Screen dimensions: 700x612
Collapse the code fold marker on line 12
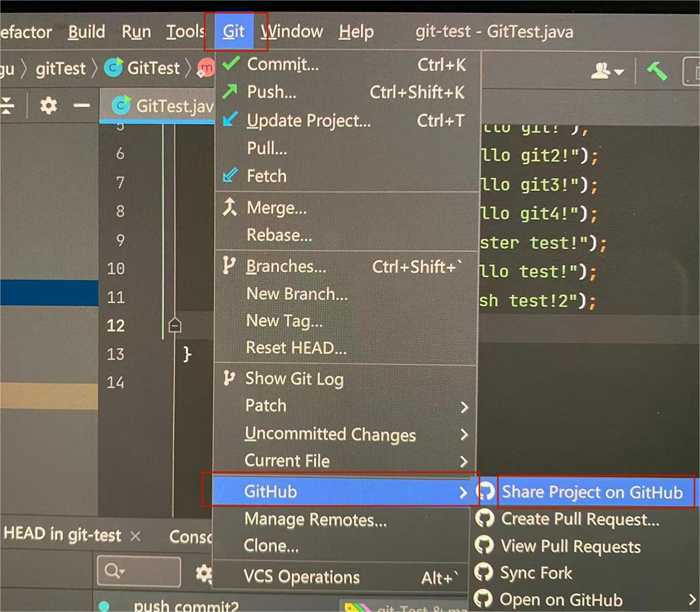[x=175, y=325]
